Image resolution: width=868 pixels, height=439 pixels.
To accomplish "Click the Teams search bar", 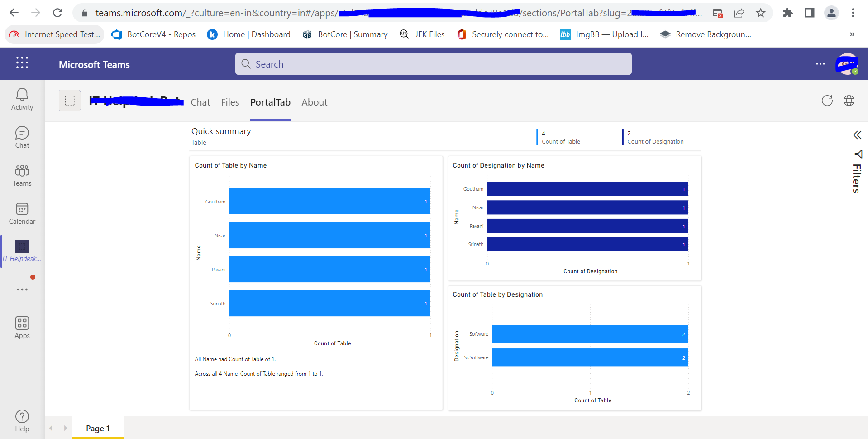I will 433,63.
